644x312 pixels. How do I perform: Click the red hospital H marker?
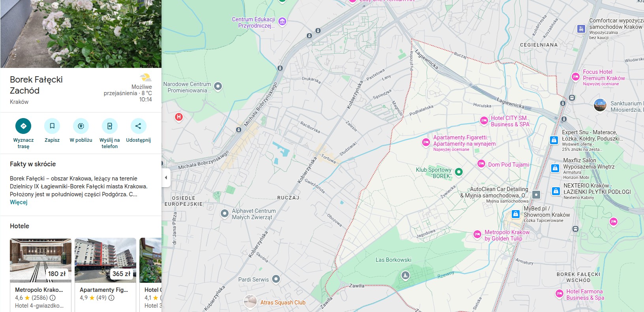coord(179,117)
